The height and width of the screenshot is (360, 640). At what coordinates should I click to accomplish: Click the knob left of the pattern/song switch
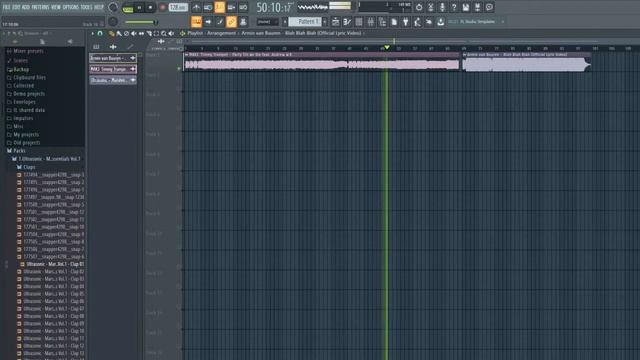(113, 7)
